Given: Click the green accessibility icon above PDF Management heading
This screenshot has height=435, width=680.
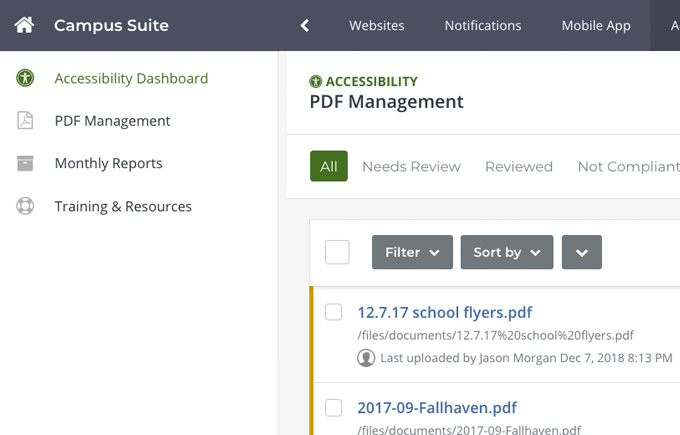Looking at the screenshot, I should pyautogui.click(x=316, y=81).
